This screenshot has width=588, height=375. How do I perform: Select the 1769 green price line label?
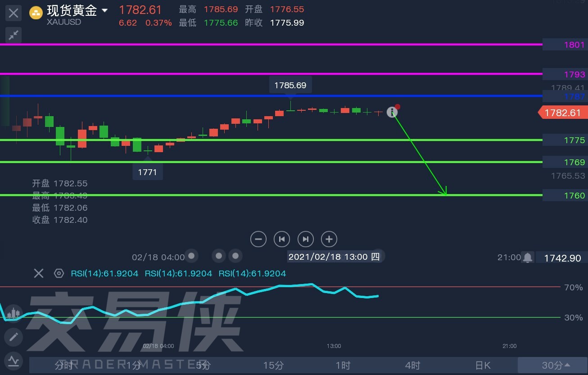(565, 162)
